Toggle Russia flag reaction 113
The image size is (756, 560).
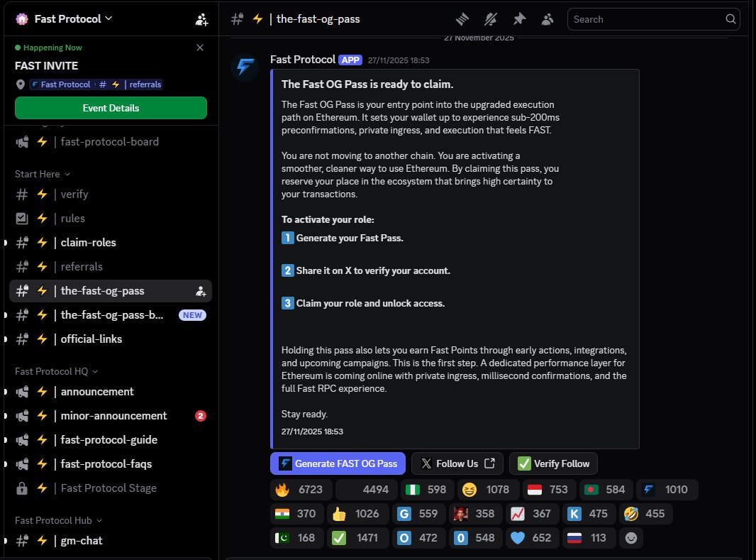[589, 538]
